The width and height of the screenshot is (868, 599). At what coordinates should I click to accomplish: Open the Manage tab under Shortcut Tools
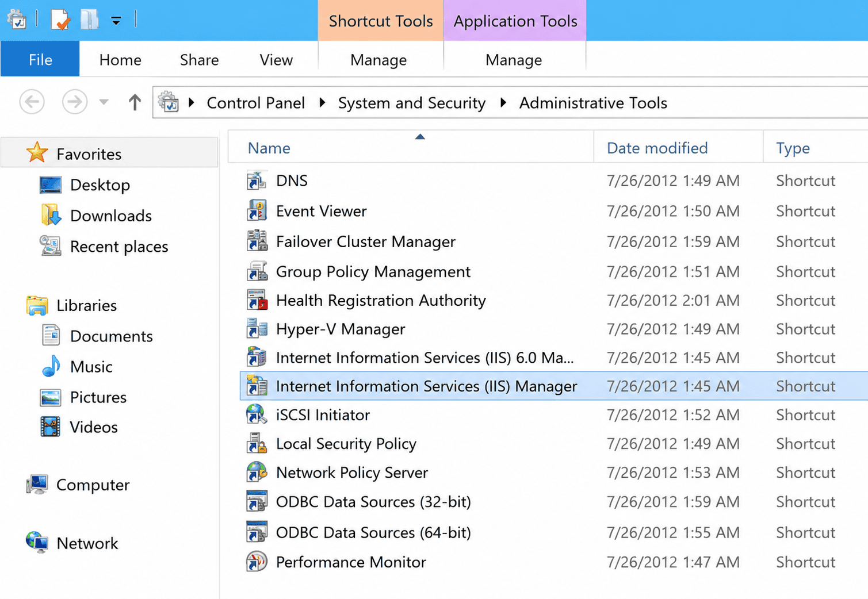pyautogui.click(x=378, y=60)
